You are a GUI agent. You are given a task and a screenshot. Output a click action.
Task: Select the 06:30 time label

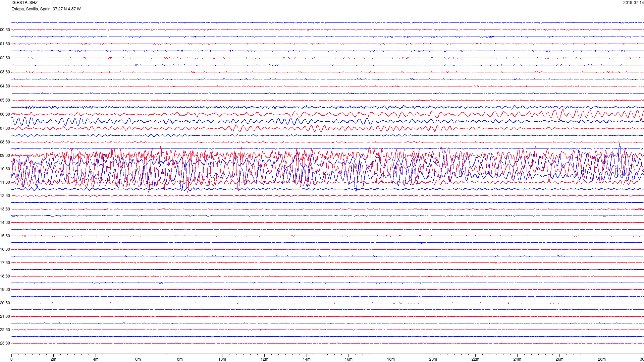[x=5, y=114]
